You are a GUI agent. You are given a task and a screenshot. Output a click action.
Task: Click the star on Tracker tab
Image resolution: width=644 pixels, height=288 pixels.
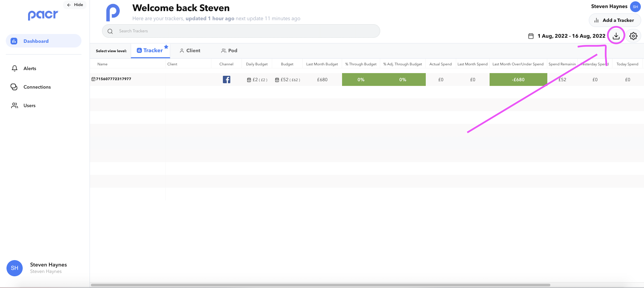point(166,47)
